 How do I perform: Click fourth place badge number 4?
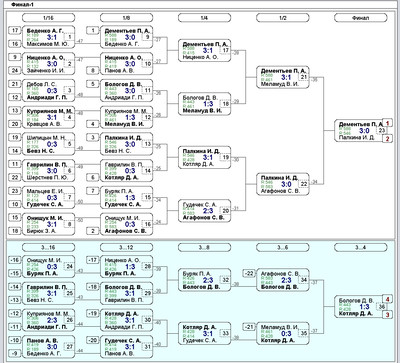(387, 299)
